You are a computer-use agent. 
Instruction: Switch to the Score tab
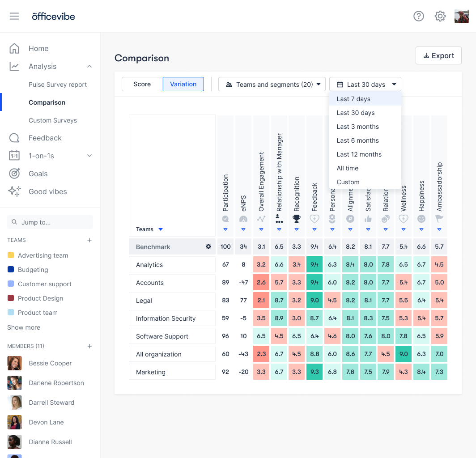click(142, 84)
